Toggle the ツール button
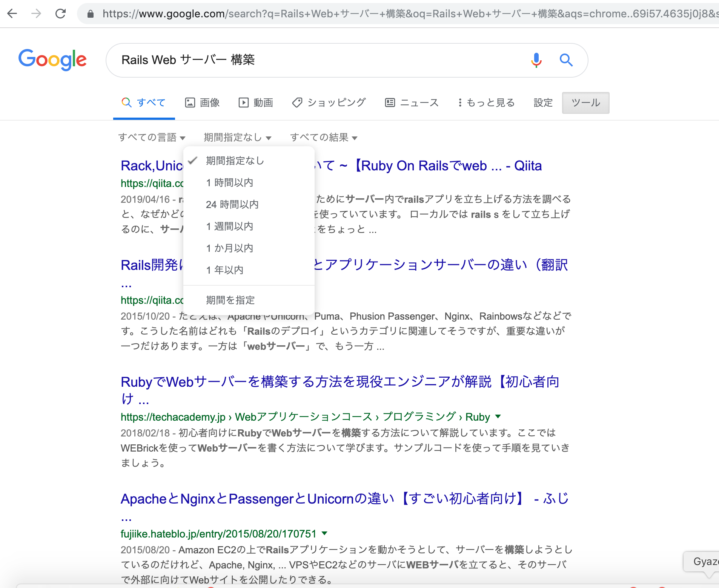Screen dimensions: 719x588 click(585, 103)
